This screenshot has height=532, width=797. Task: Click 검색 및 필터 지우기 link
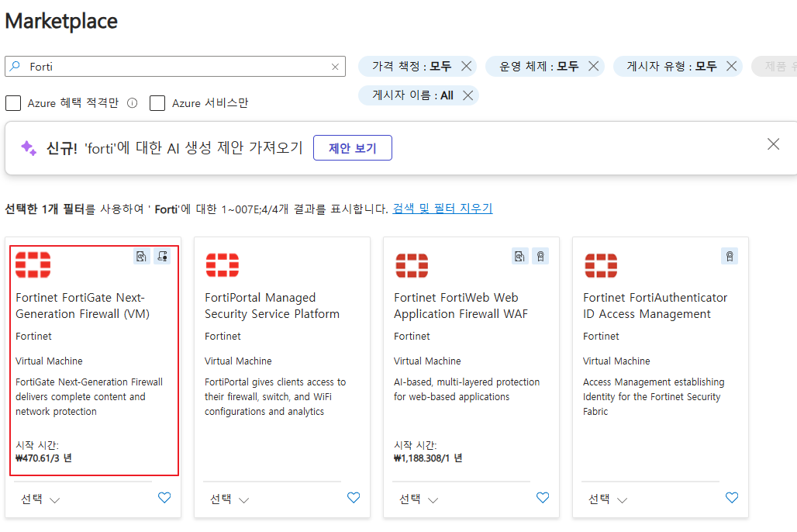pos(443,209)
